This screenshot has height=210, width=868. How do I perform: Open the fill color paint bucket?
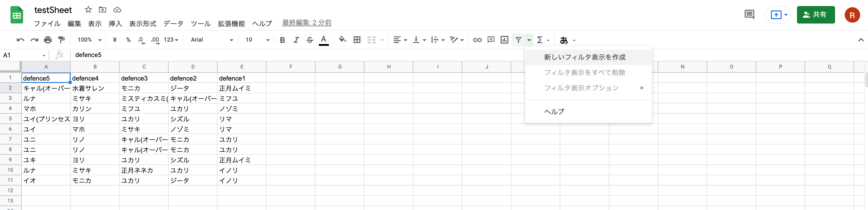point(342,40)
